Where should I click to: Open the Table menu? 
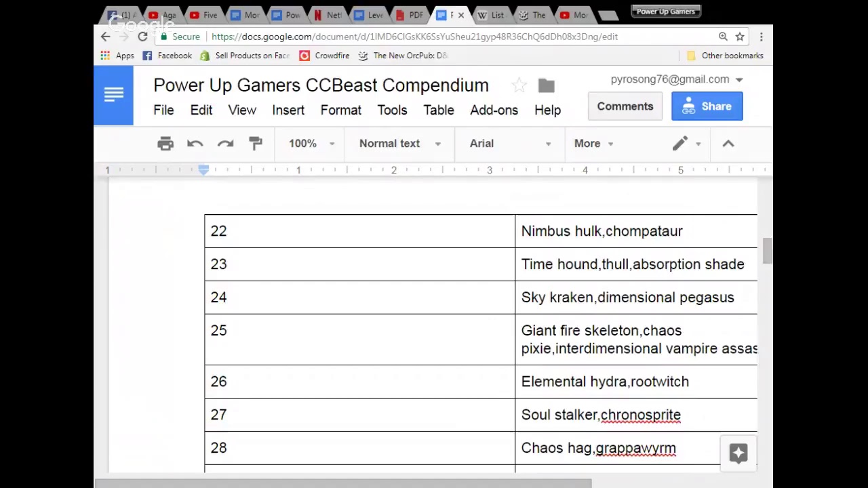[439, 110]
